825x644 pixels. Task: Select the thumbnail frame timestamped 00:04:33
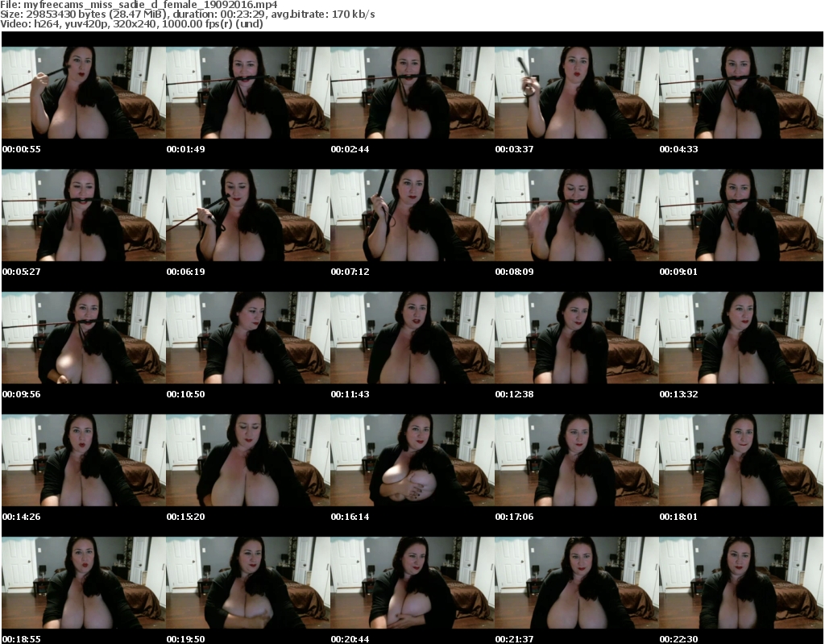(741, 93)
